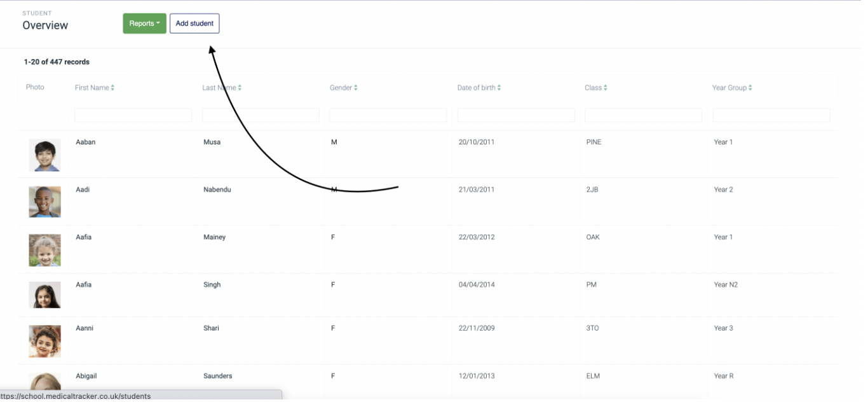Sort by Year Group icon

click(750, 88)
